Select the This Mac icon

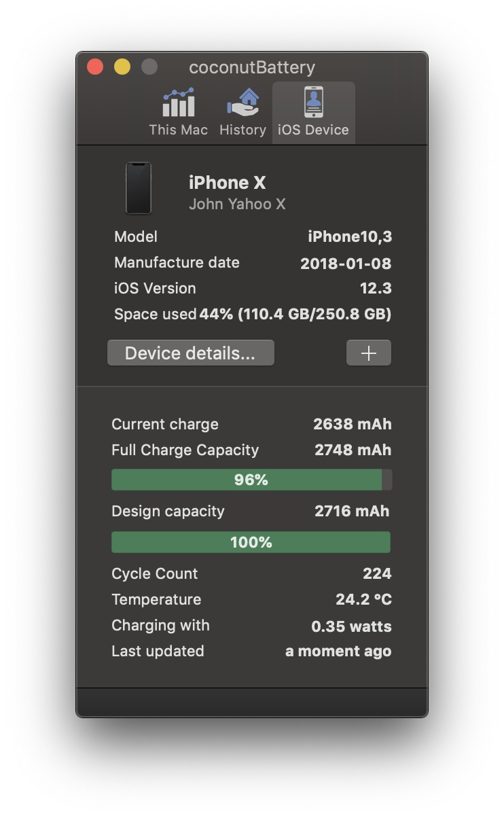pyautogui.click(x=177, y=103)
